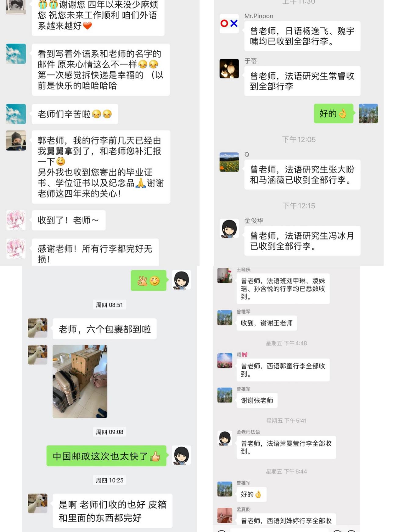Open pink anime avatar next to 收到了！老师～
Screen dimensions: 399x532
(x=16, y=220)
